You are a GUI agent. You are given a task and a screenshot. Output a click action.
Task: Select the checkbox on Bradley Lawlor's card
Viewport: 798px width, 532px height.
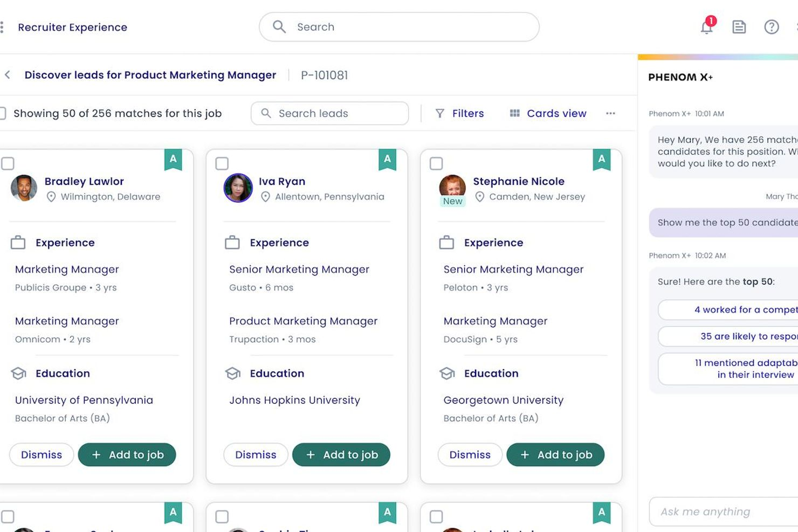tap(8, 163)
